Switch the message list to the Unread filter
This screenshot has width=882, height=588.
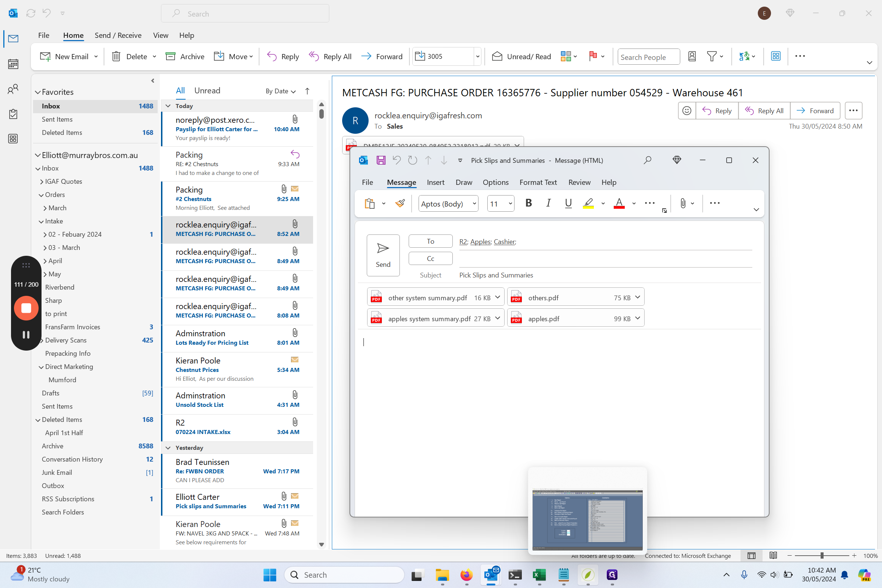(x=207, y=90)
